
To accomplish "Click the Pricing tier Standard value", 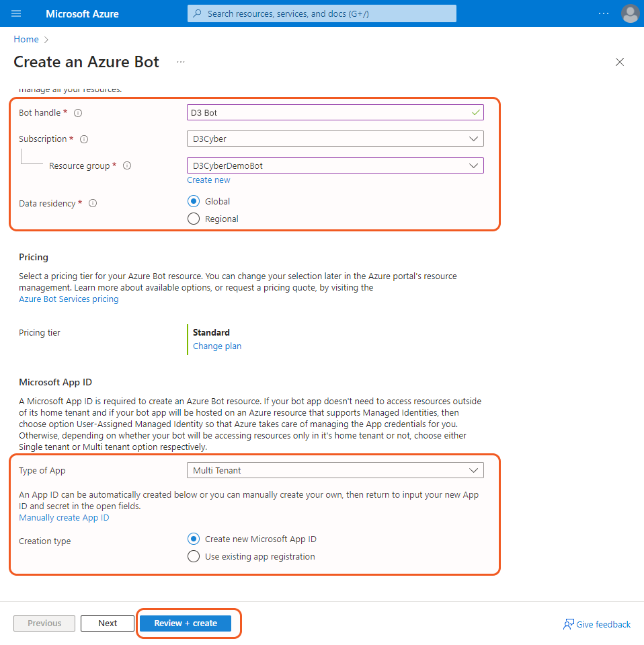I will coord(211,332).
